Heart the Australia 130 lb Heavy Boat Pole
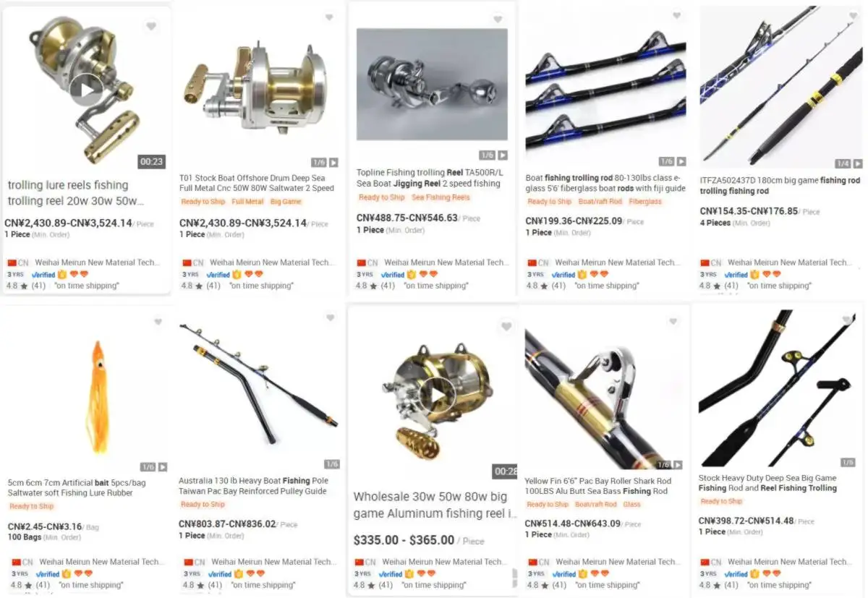Image resolution: width=868 pixels, height=598 pixels. point(331,317)
